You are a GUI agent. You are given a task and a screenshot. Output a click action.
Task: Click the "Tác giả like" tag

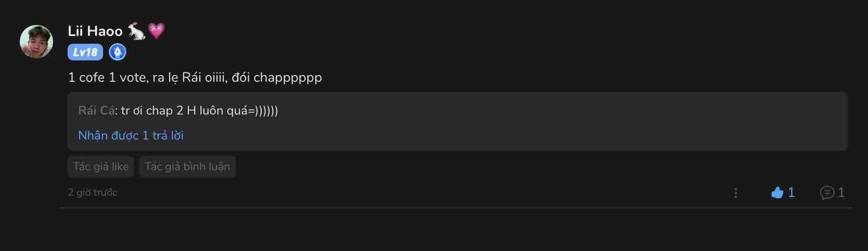101,167
